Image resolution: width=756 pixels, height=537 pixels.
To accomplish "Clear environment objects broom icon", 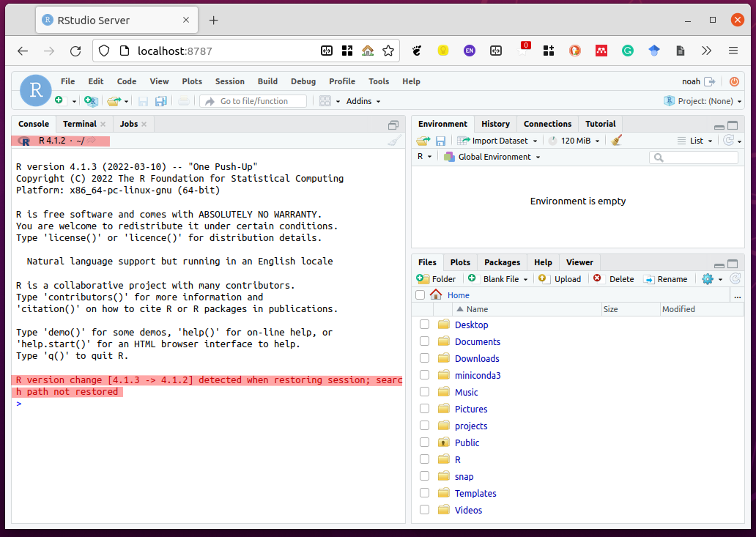I will pyautogui.click(x=616, y=140).
